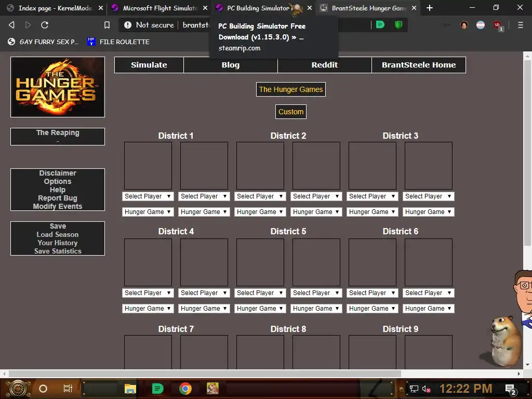532x399 pixels.
Task: Close the Index page KernelMode tab
Action: [x=100, y=8]
